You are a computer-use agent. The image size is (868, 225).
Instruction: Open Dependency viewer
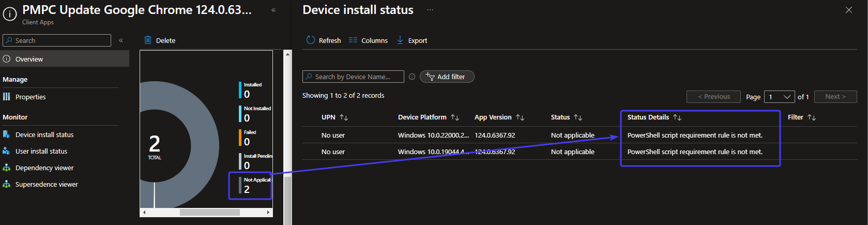pos(44,168)
